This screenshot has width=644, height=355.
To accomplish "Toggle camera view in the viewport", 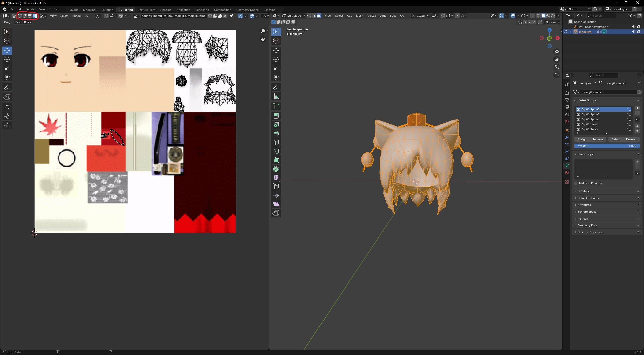I will pyautogui.click(x=557, y=67).
